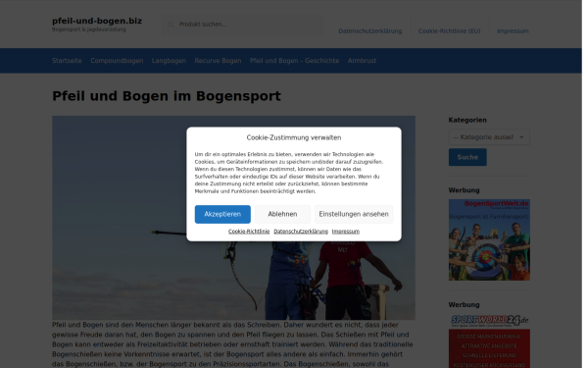Click the Cookie-Zustimmung verwalten dialog title
The height and width of the screenshot is (368, 588).
tap(294, 137)
